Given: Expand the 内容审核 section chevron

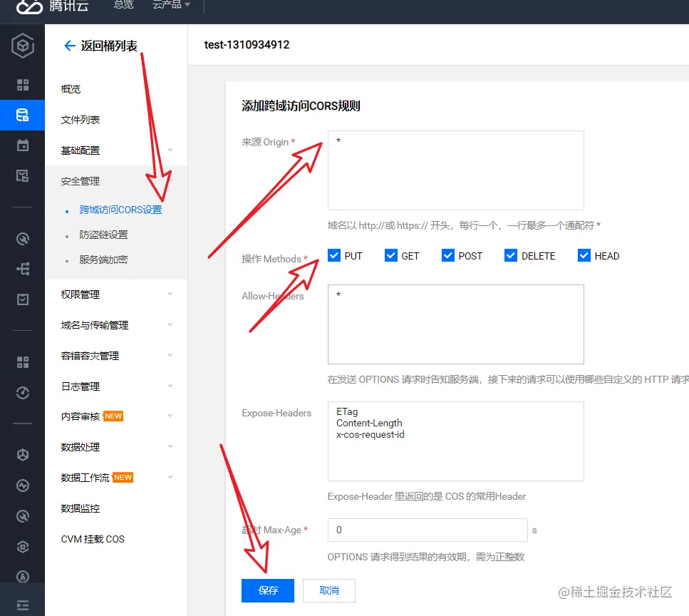Looking at the screenshot, I should (170, 416).
